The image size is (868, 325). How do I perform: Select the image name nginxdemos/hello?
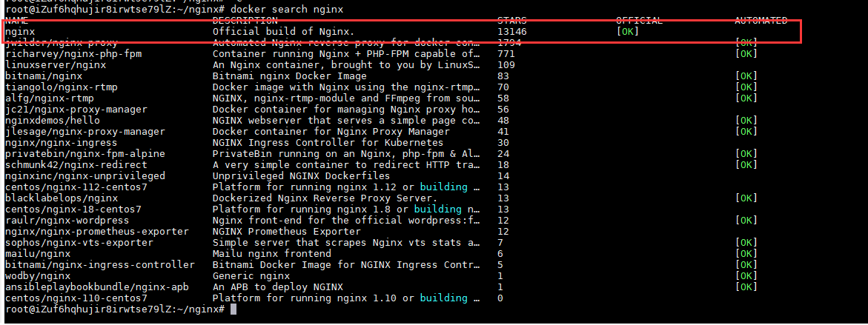(53, 120)
